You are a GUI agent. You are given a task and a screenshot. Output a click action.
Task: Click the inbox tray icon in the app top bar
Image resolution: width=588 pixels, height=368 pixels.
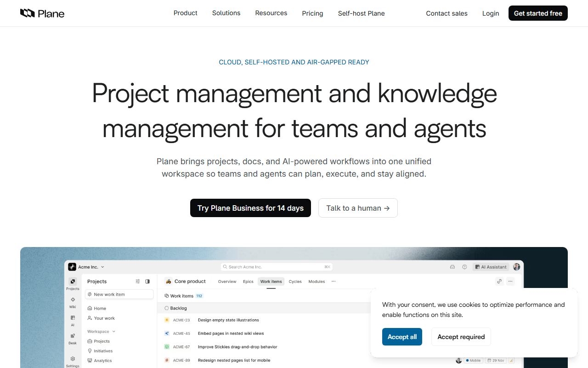452,267
